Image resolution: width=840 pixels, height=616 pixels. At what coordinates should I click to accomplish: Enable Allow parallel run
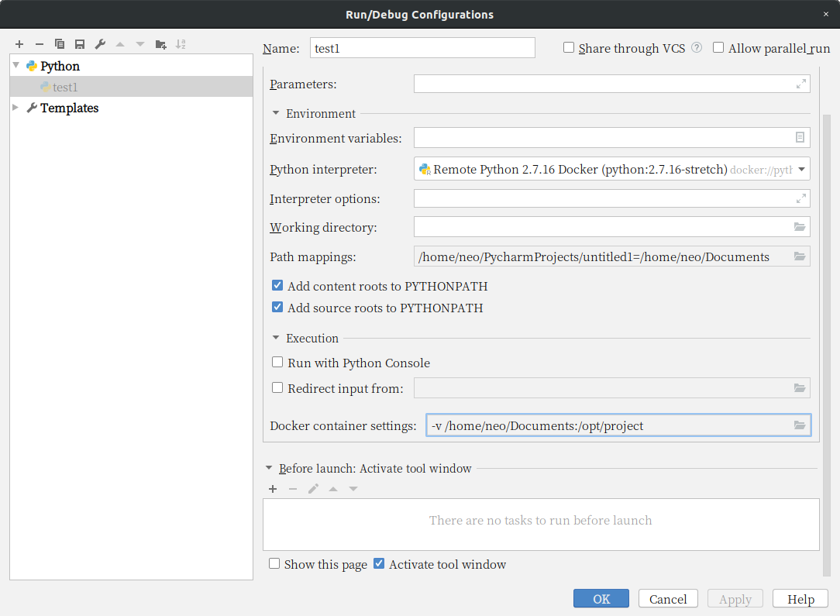click(x=718, y=48)
